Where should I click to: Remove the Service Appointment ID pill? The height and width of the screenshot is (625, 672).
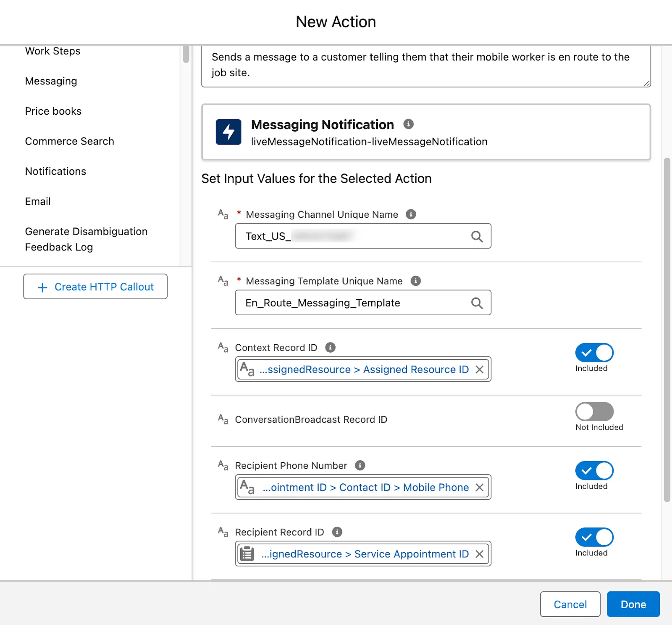(x=479, y=554)
